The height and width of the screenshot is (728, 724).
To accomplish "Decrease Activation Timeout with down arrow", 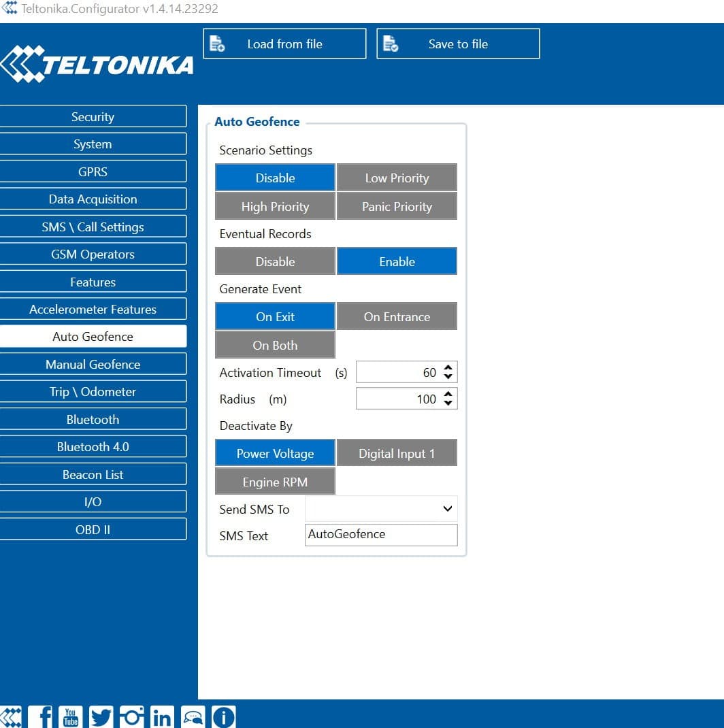I will (448, 376).
